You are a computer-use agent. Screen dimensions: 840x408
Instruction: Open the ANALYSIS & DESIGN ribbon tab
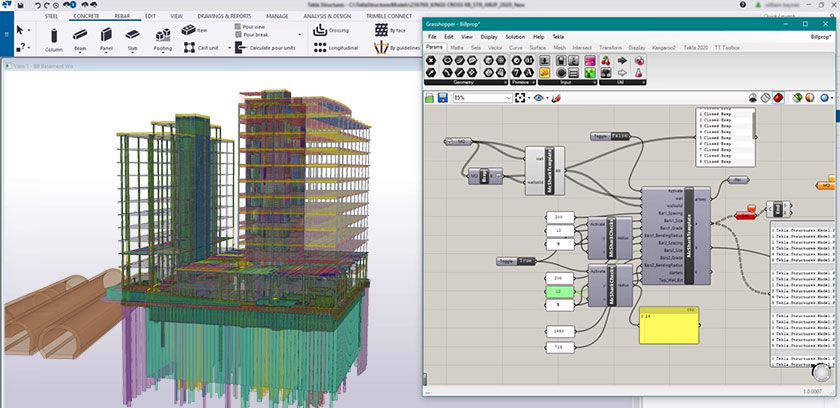coord(327,16)
